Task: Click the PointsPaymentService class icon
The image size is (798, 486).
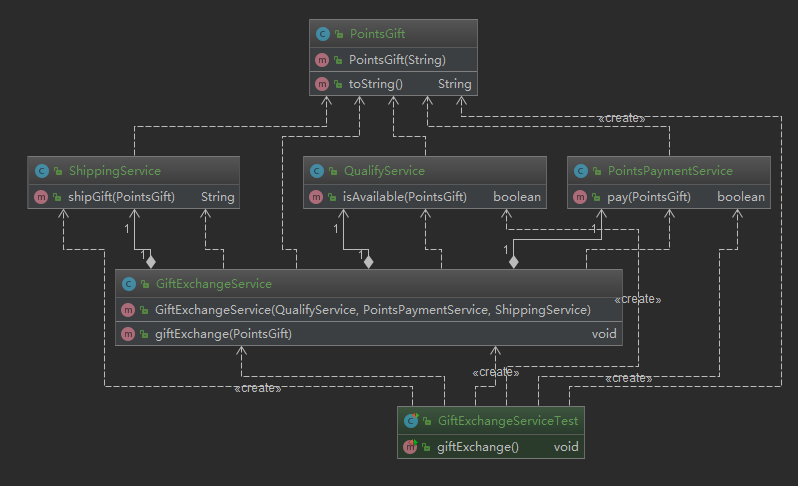Action: pos(581,171)
